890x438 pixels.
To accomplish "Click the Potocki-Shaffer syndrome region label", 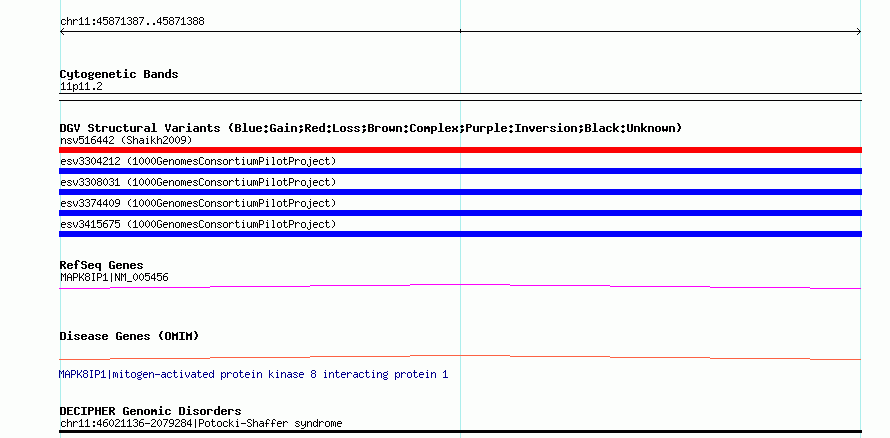I will [x=201, y=424].
